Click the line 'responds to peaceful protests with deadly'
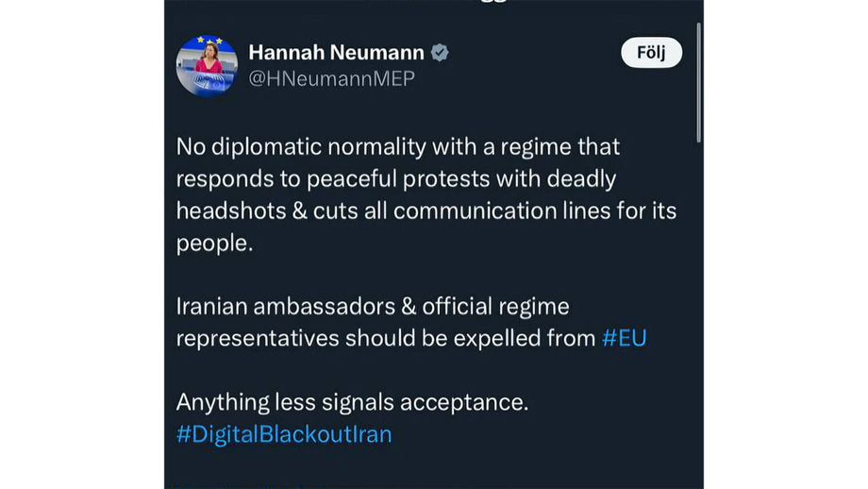The width and height of the screenshot is (868, 489). click(395, 179)
